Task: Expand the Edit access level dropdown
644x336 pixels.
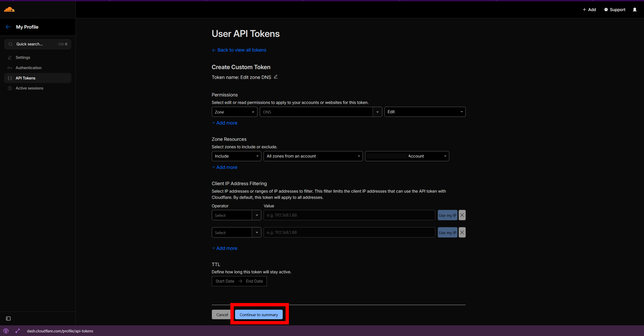Action: point(424,112)
